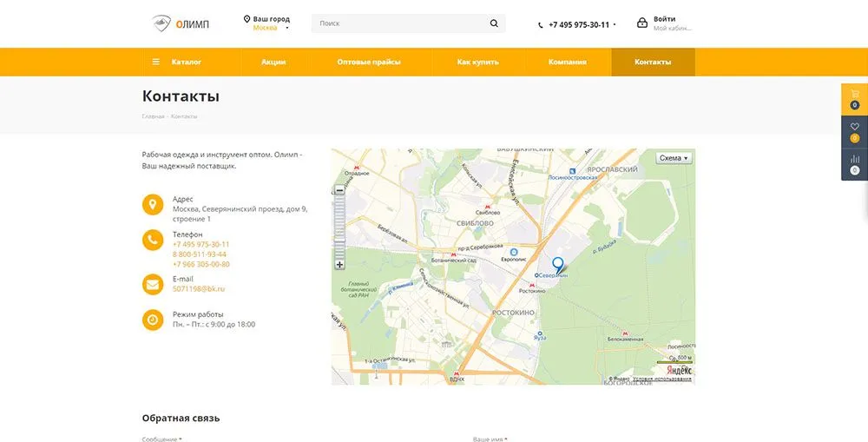Click the phone link +7 966 305-00-80
Image resolution: width=868 pixels, height=442 pixels.
[201, 264]
